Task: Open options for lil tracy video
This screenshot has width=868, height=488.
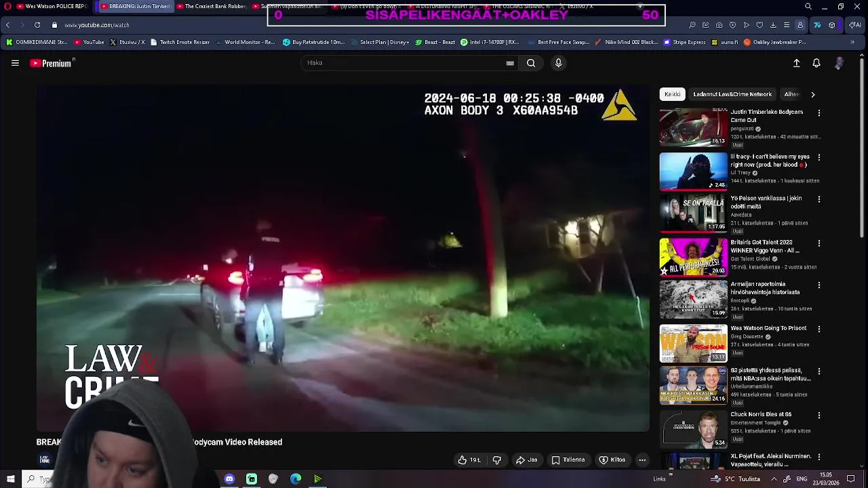Action: [x=819, y=157]
